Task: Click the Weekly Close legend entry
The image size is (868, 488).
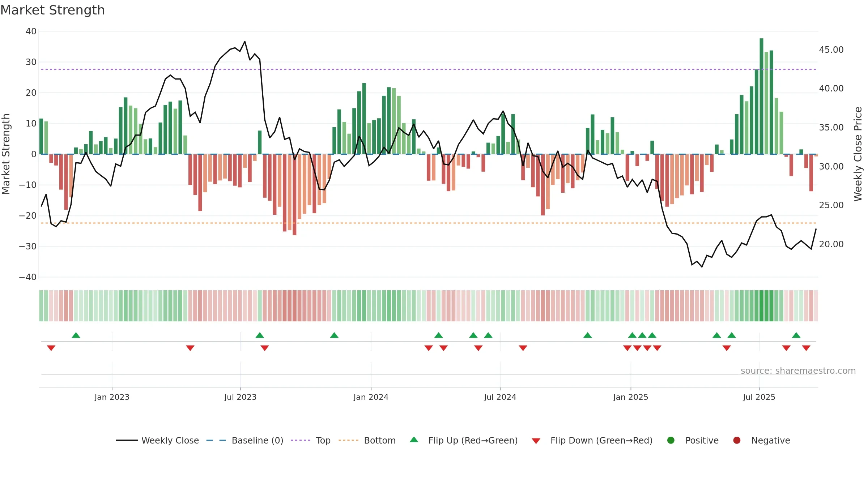Action: coord(157,440)
